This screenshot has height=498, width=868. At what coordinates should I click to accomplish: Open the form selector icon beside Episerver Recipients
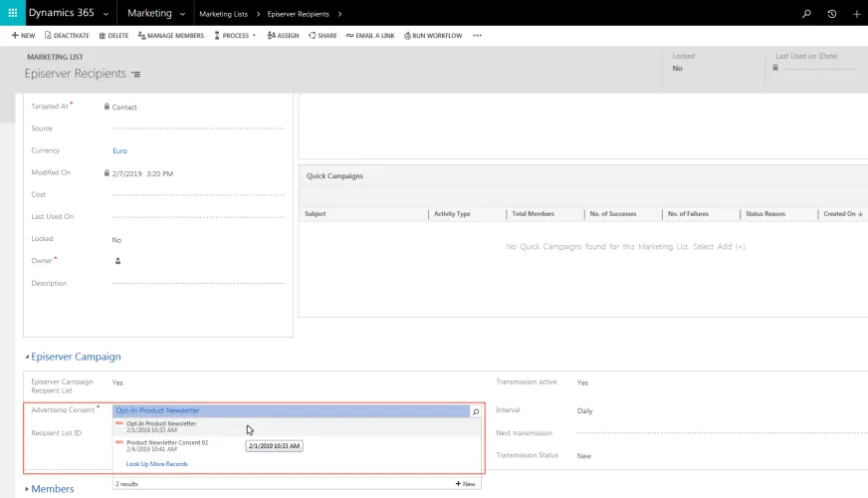(135, 75)
